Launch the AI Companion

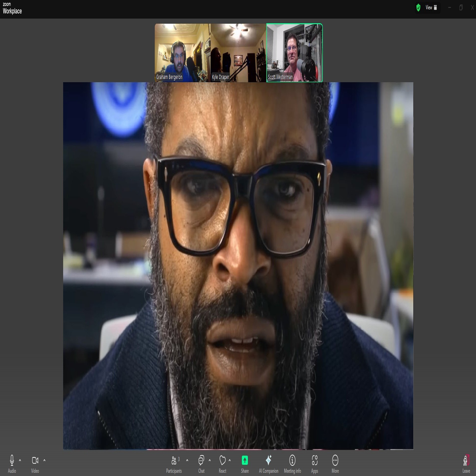pyautogui.click(x=269, y=464)
